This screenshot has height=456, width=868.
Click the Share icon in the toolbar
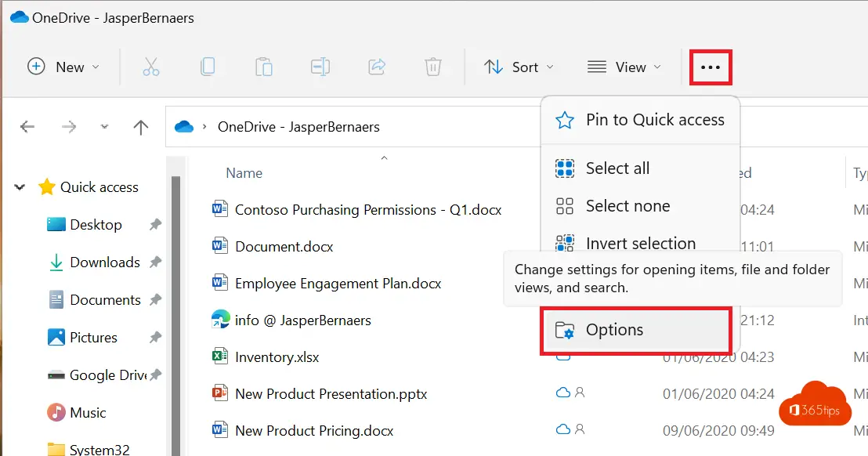pyautogui.click(x=377, y=67)
